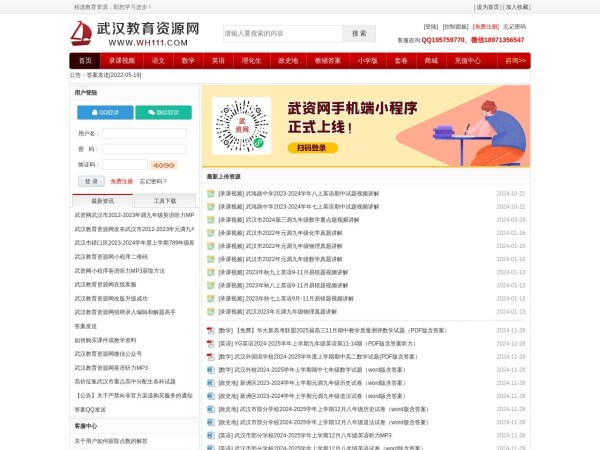This screenshot has height=450, width=600.
Task: Click the 微信登录 WeChat login button
Action: pyautogui.click(x=155, y=112)
